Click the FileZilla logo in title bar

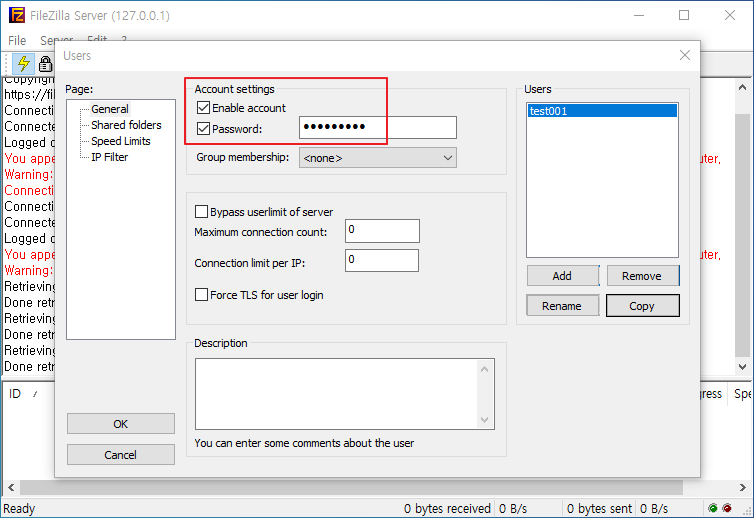pyautogui.click(x=16, y=15)
